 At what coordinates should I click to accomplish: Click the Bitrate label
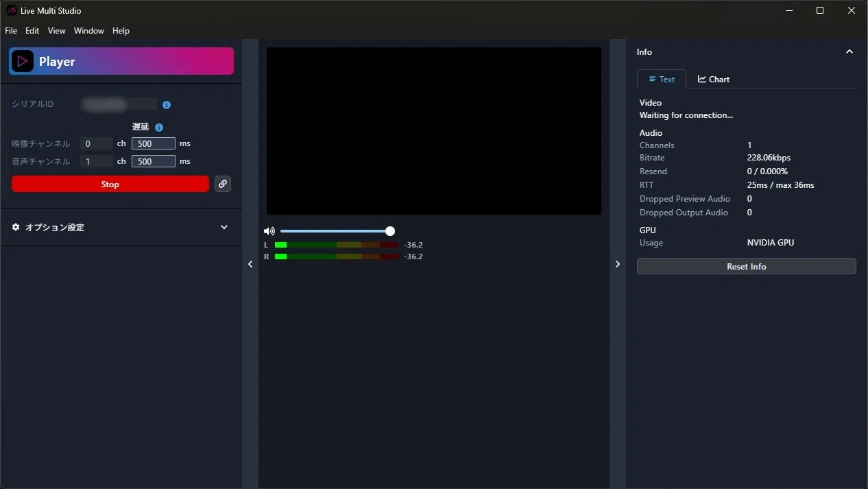point(652,158)
